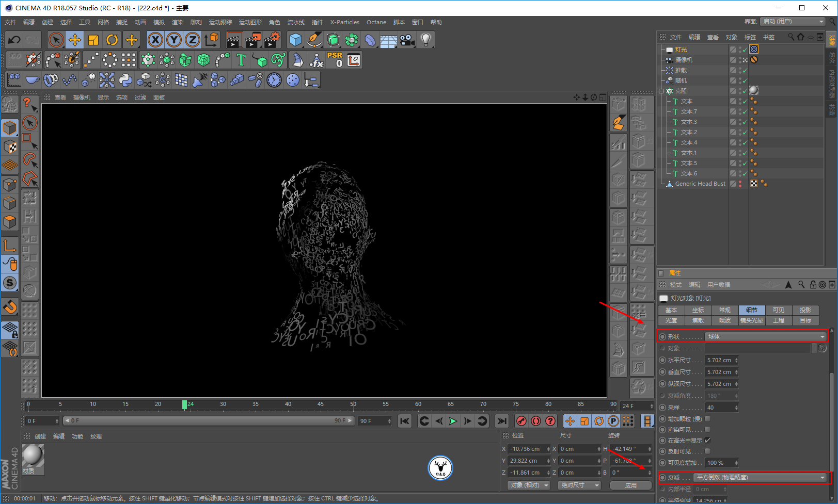Screen dimensions: 838x504
Task: Open the Python script icon
Action: [125, 80]
